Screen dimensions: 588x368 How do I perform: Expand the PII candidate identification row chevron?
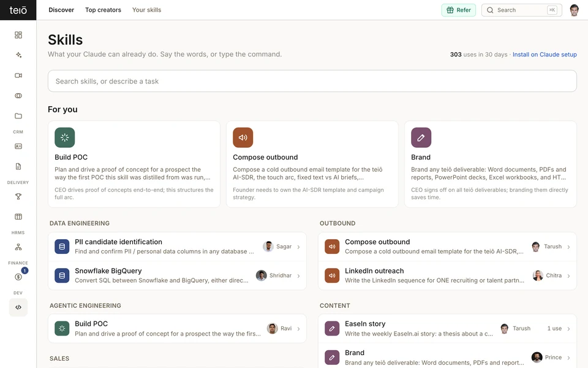tap(298, 247)
